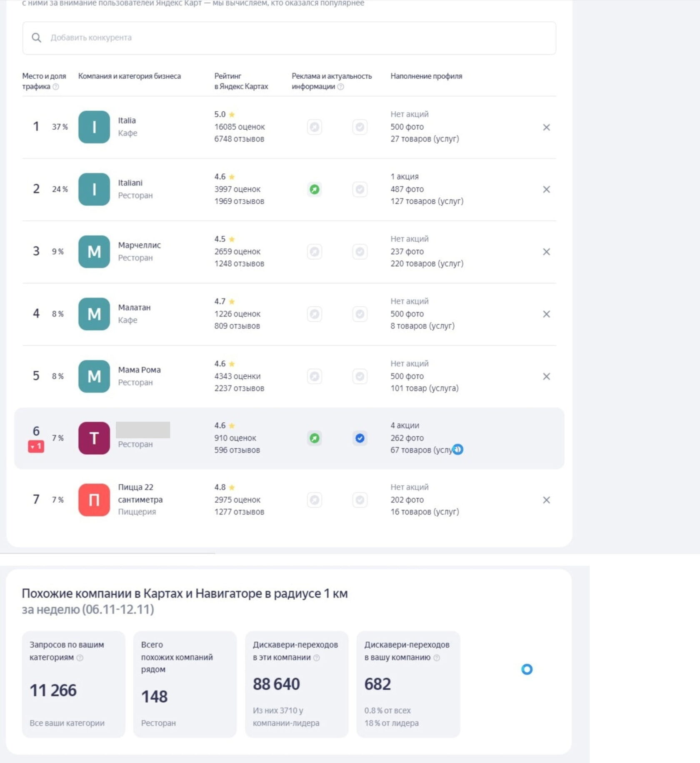Click the red rank change badge in row 6
The image size is (700, 763).
tap(36, 446)
